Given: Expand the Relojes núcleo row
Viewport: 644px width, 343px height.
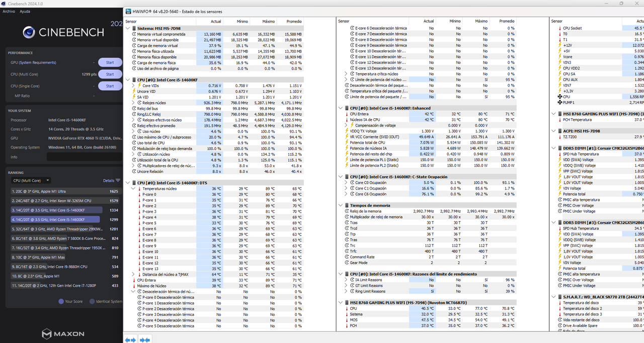Looking at the screenshot, I should (x=133, y=103).
